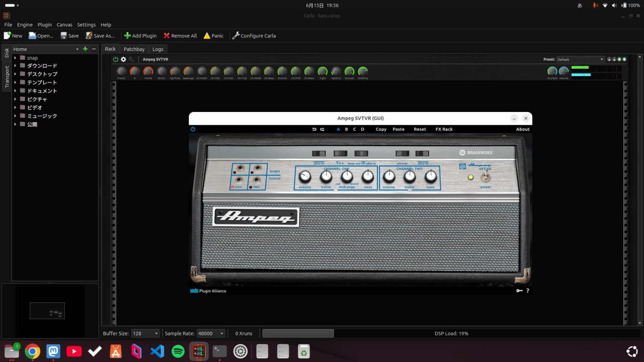Open the Home directory dropdown
The image size is (644, 362).
(46, 49)
